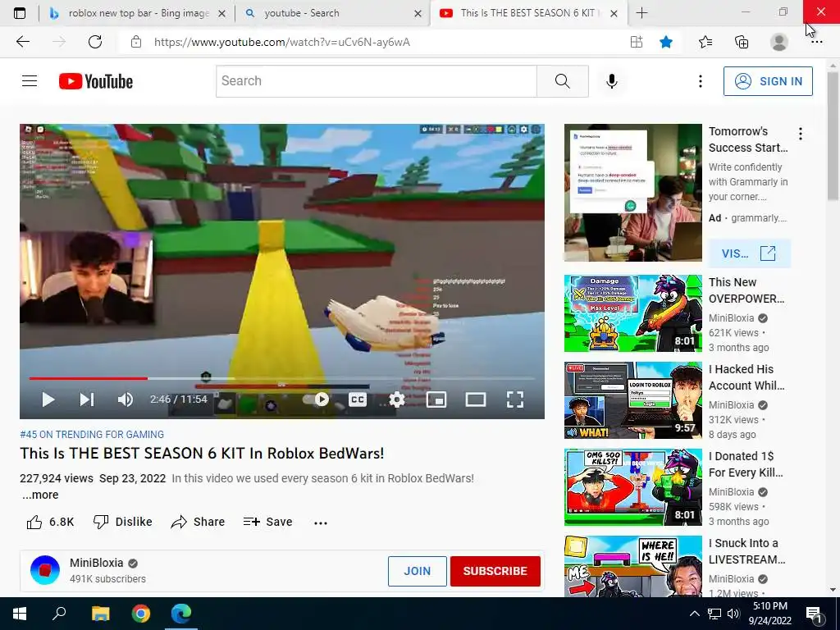Expand the description with ...more
This screenshot has width=840, height=630.
(40, 495)
